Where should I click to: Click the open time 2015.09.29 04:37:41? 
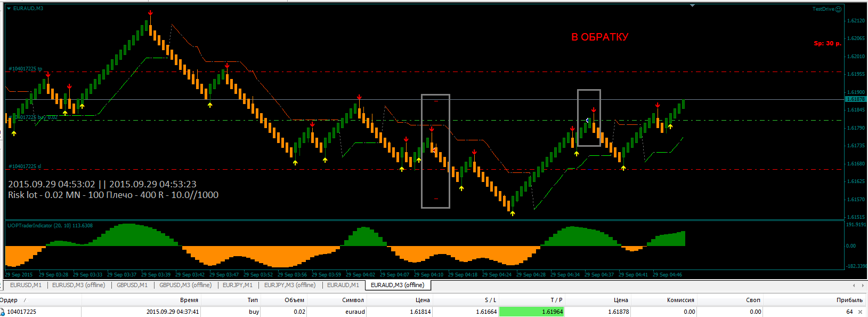173,312
